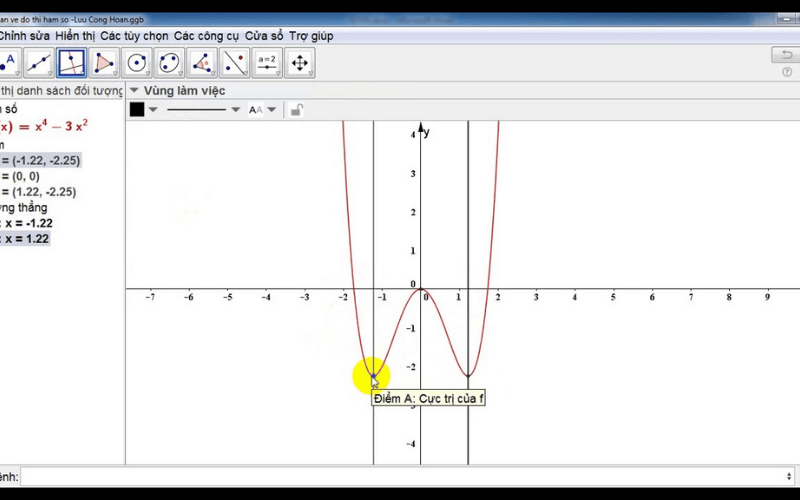800x500 pixels.
Task: Toggle the fix object lock icon
Action: [296, 110]
